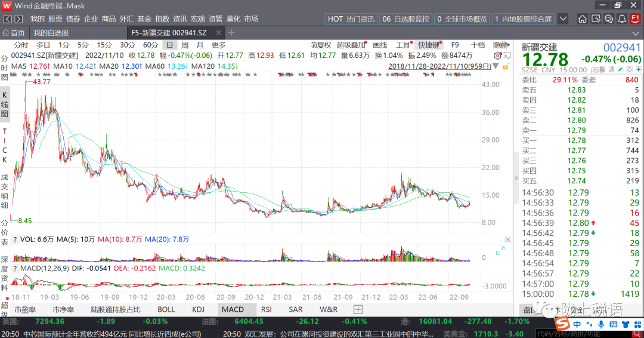Select the 月 monthly period
The width and height of the screenshot is (644, 338).
(x=200, y=45)
